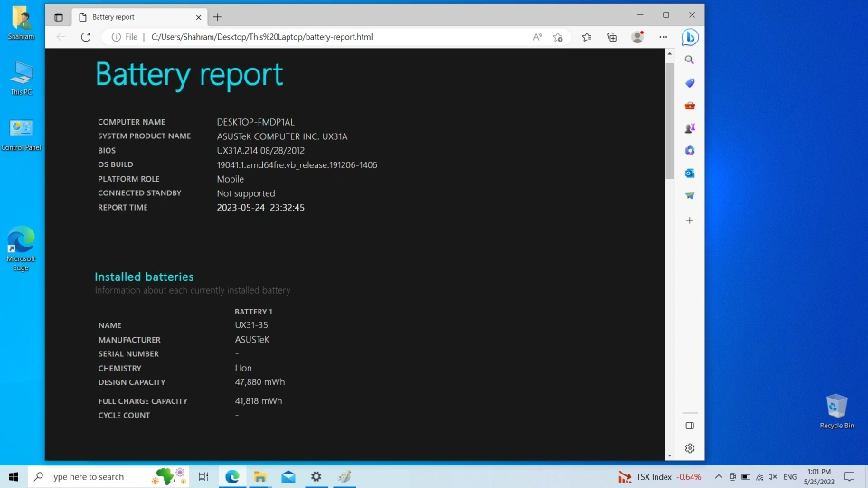This screenshot has width=868, height=488.
Task: Click the computer name DESKTOP-FMDP1AL
Action: [255, 122]
